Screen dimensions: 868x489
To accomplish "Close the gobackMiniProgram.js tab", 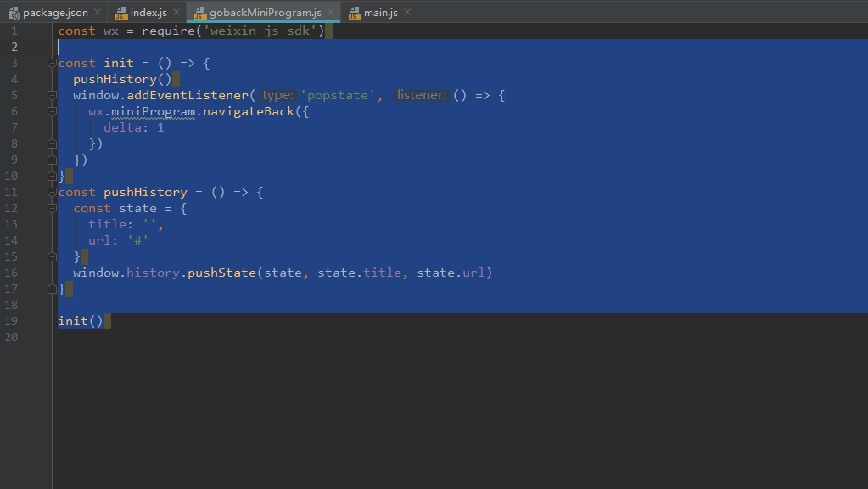I will pyautogui.click(x=330, y=12).
